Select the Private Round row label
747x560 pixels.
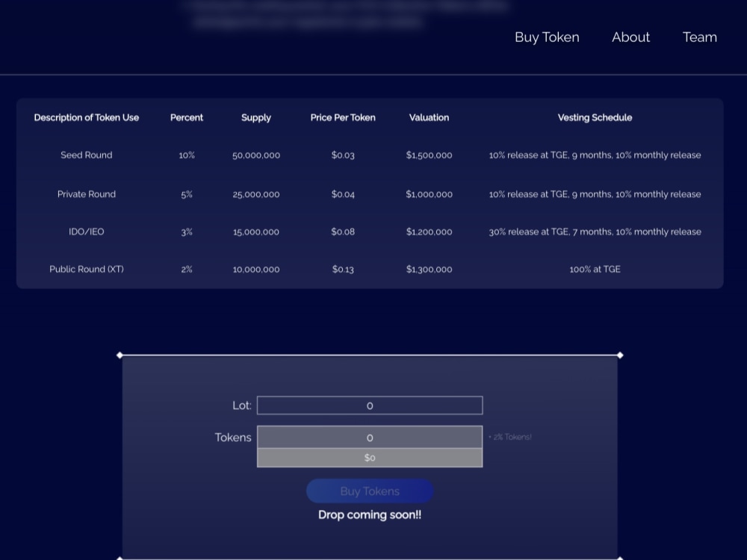[86, 194]
